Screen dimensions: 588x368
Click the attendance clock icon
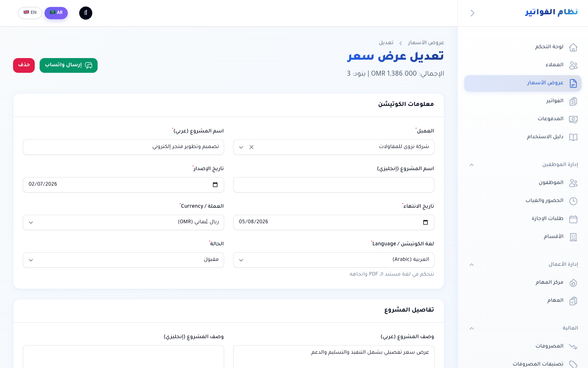point(573,201)
